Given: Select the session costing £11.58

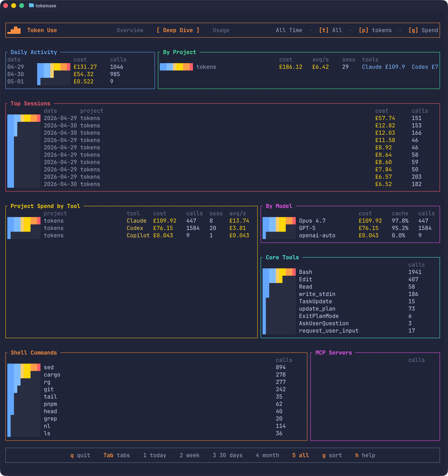Looking at the screenshot, I should [223, 140].
